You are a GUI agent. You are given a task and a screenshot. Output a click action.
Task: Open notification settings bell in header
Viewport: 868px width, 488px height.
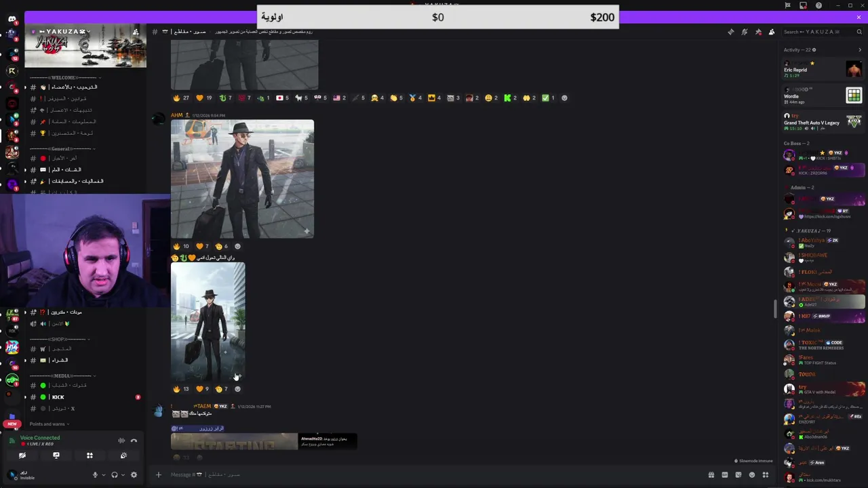[x=744, y=32]
